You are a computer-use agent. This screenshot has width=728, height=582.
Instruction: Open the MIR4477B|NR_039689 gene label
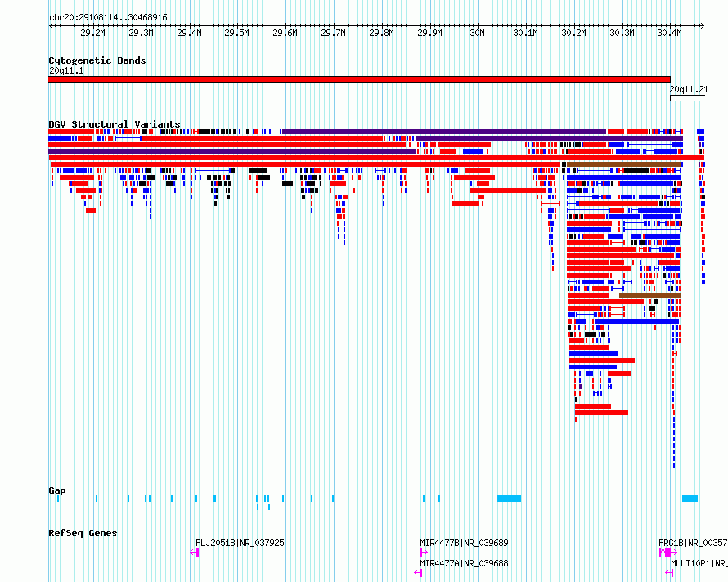pyautogui.click(x=464, y=543)
